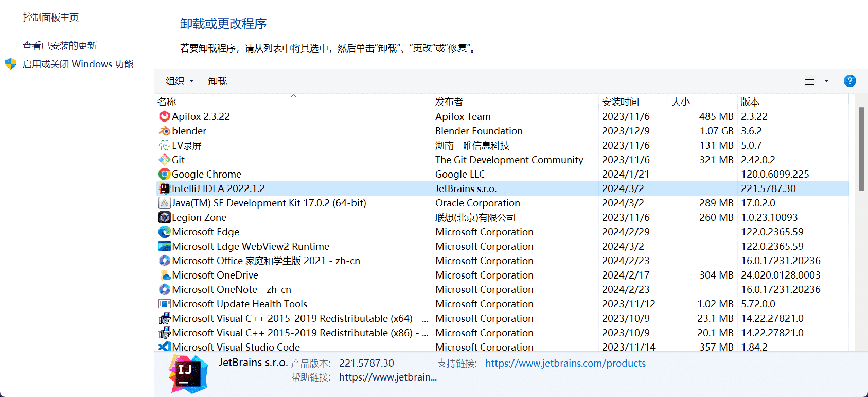Click the Visual C++ (x64) icon

tap(164, 318)
